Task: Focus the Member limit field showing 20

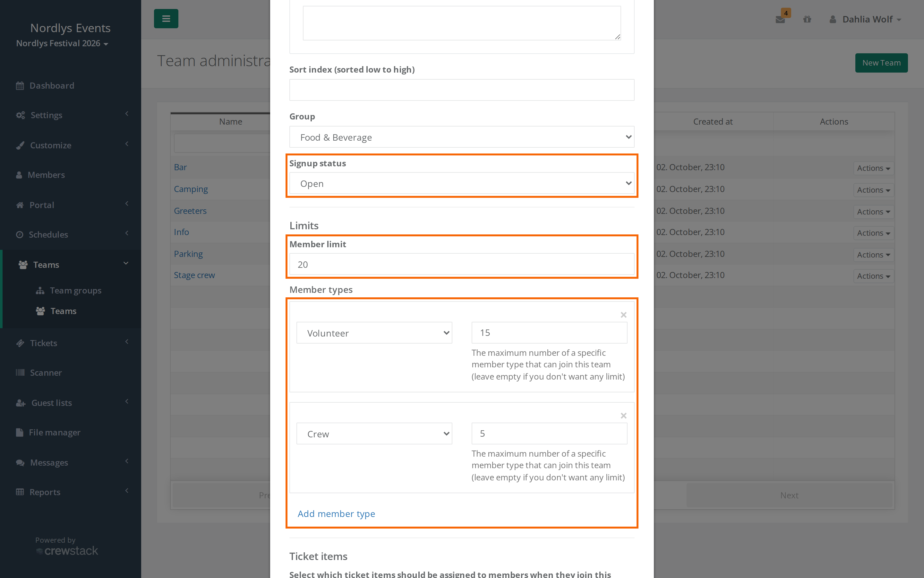Action: pyautogui.click(x=462, y=264)
